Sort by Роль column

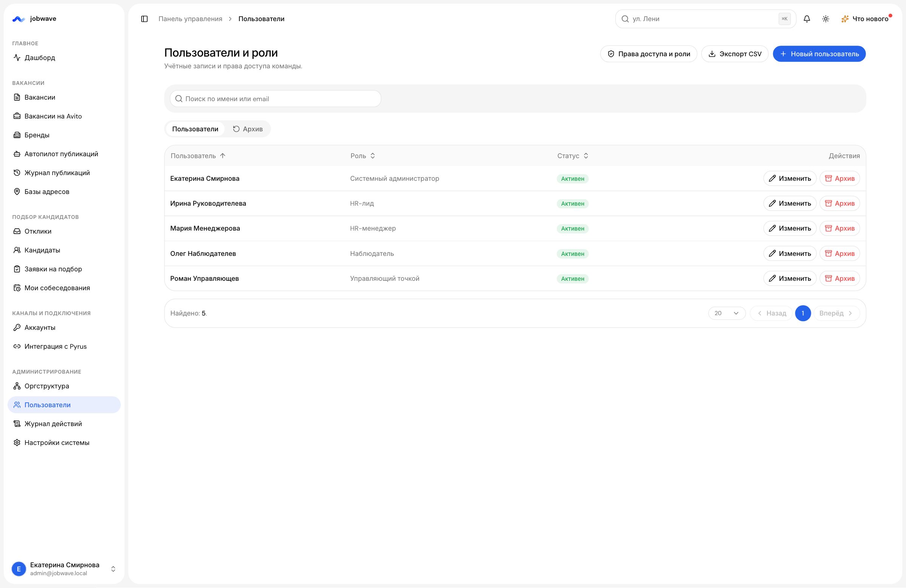click(363, 155)
